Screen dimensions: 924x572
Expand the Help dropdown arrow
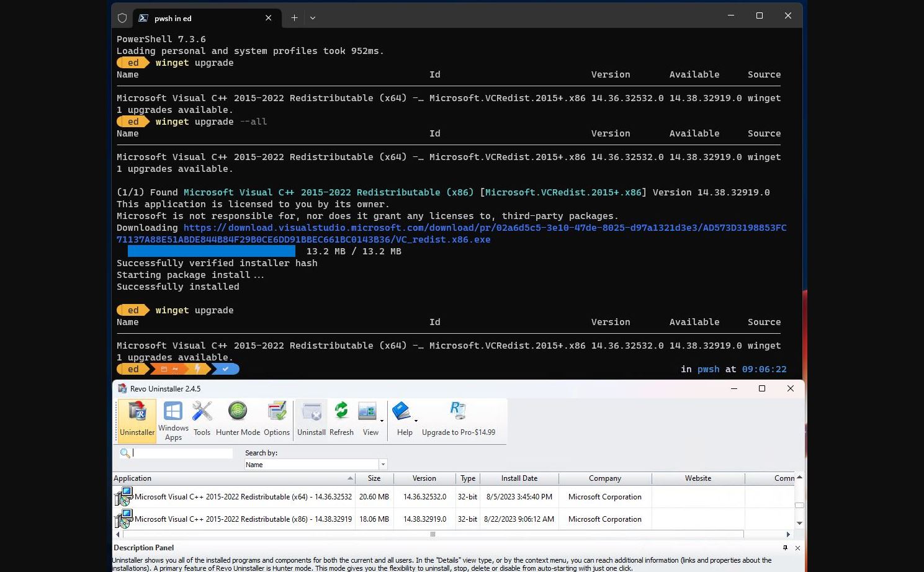pos(416,421)
